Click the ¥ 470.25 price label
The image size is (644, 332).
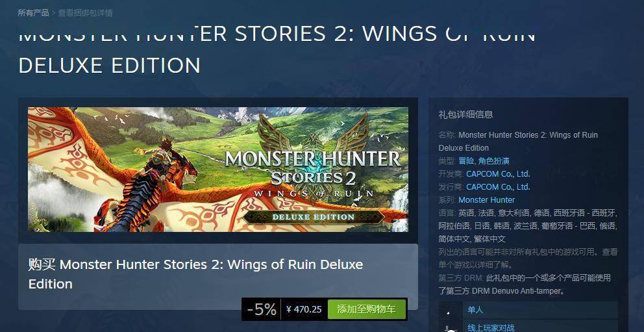tap(304, 309)
